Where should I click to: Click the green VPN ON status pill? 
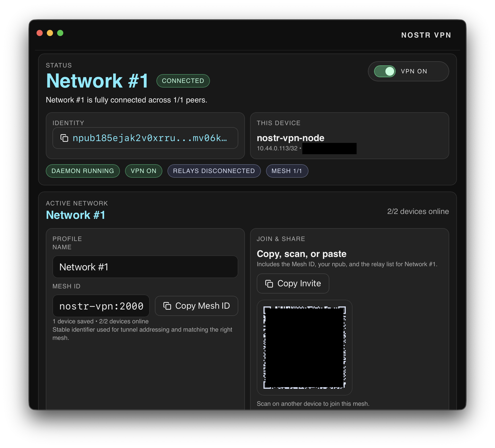coord(143,171)
